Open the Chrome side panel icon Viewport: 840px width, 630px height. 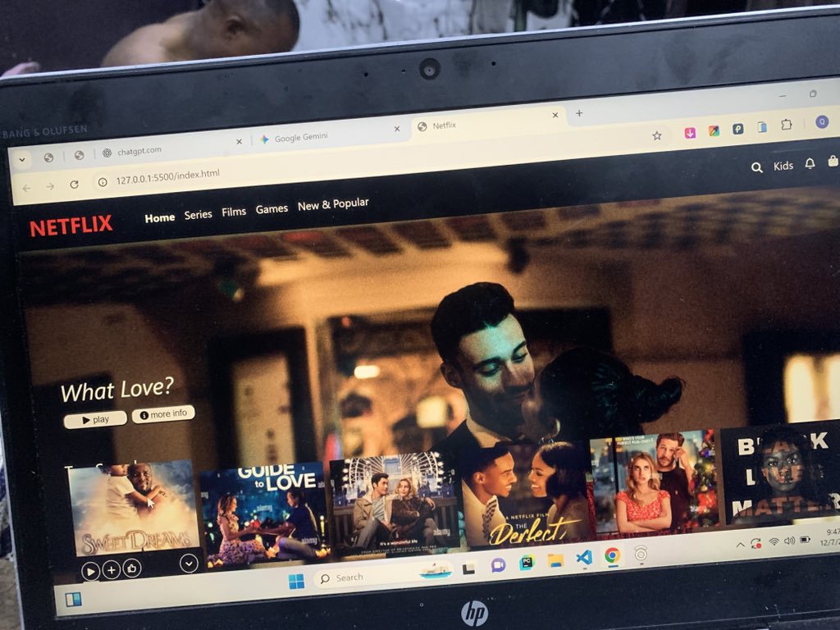click(x=762, y=127)
